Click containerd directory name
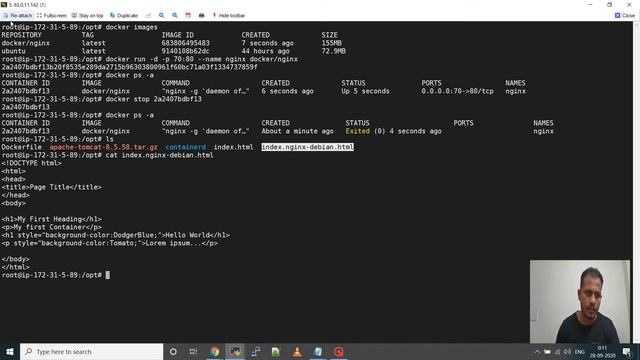 tap(186, 147)
